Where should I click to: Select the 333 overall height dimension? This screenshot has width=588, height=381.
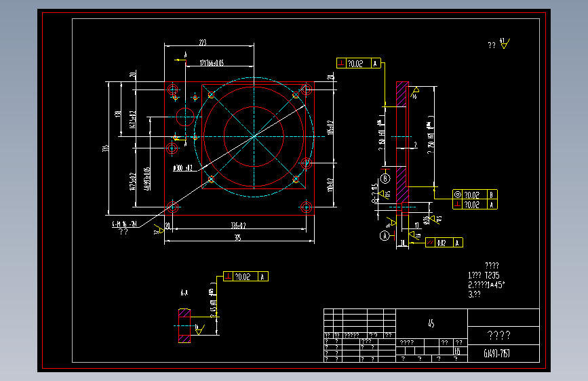click(x=106, y=148)
